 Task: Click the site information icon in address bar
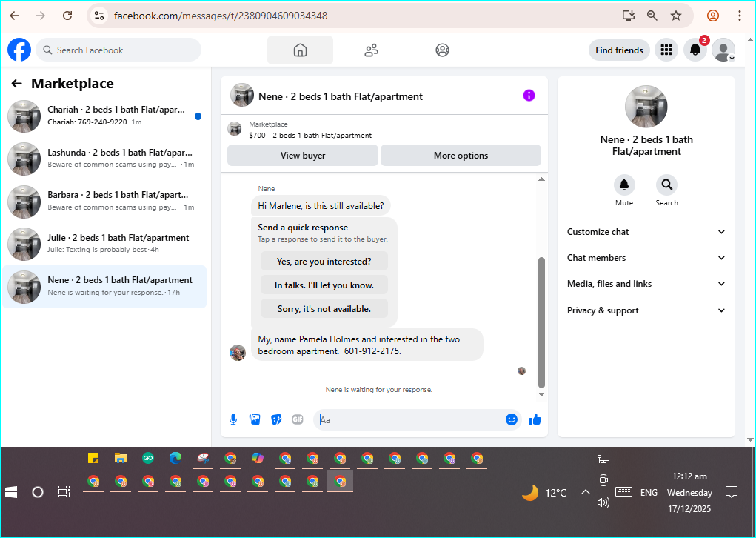pyautogui.click(x=98, y=16)
